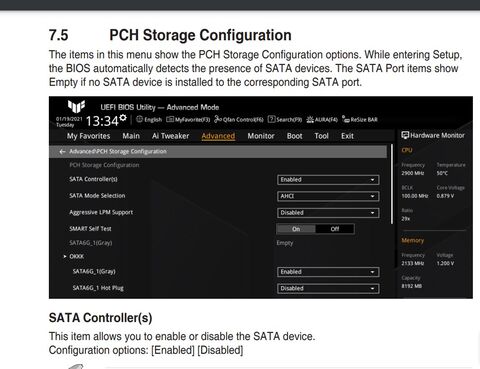Viewport: 480px width, 369px height.
Task: Set SMART Self Test to Off
Action: (335, 229)
